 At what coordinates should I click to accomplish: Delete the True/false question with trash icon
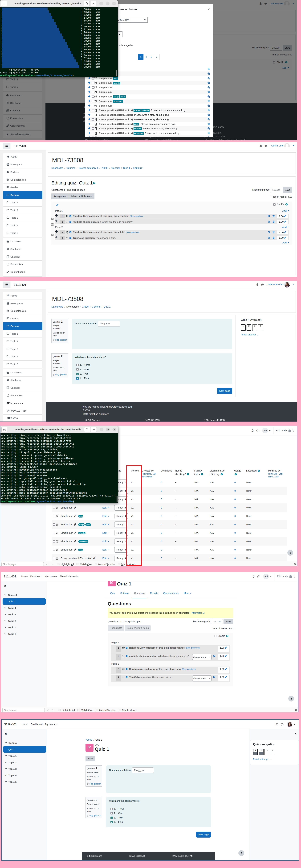click(273, 238)
